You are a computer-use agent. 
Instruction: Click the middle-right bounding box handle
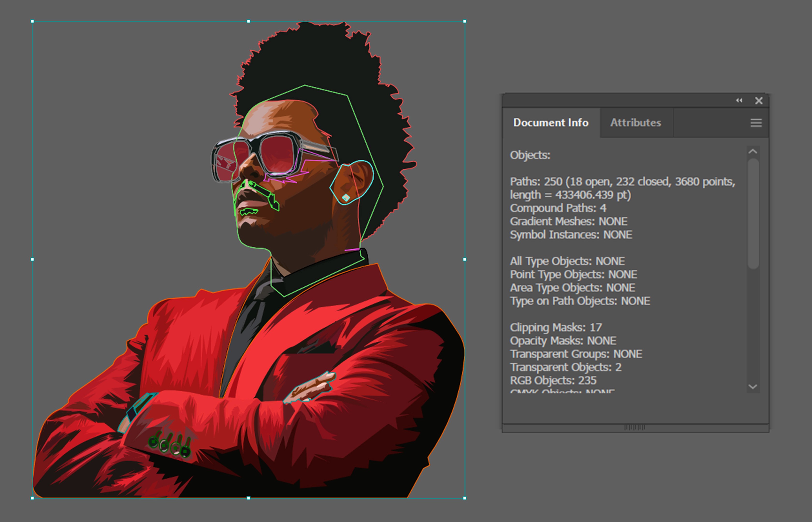(465, 259)
